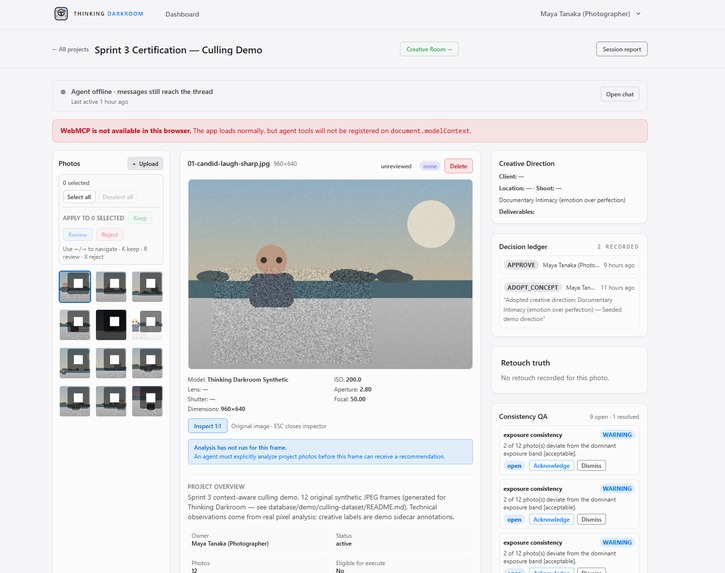Click WARNING badge on first exposure consistency card
Image resolution: width=725 pixels, height=573 pixels.
(x=617, y=435)
